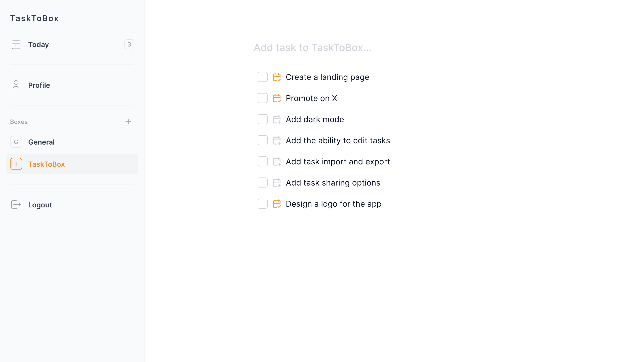This screenshot has height=362, width=644.
Task: Click the General box icon in sidebar
Action: click(x=16, y=142)
